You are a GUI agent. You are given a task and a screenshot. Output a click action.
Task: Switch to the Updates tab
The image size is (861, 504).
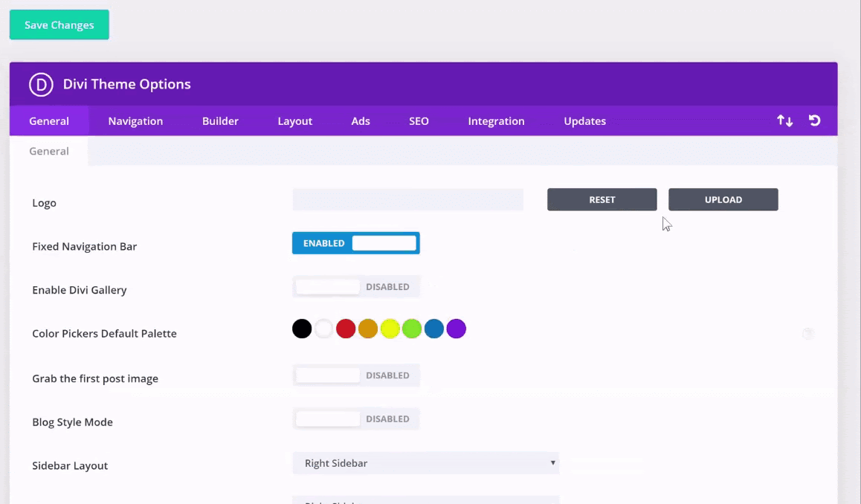click(x=585, y=120)
